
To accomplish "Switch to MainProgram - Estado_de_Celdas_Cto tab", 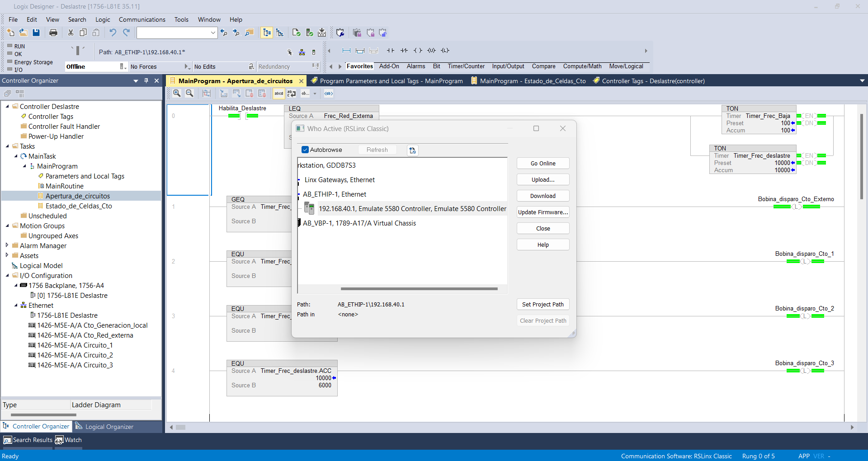I will point(528,81).
